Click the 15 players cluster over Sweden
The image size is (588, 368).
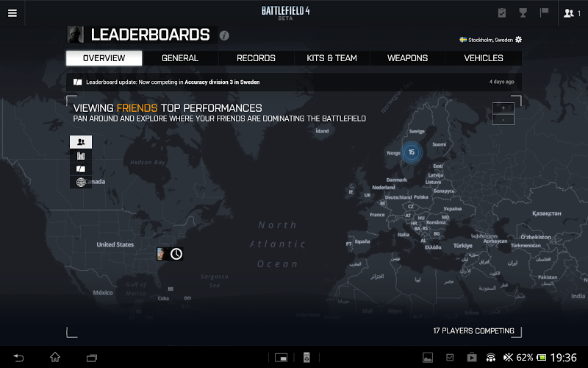[x=412, y=152]
